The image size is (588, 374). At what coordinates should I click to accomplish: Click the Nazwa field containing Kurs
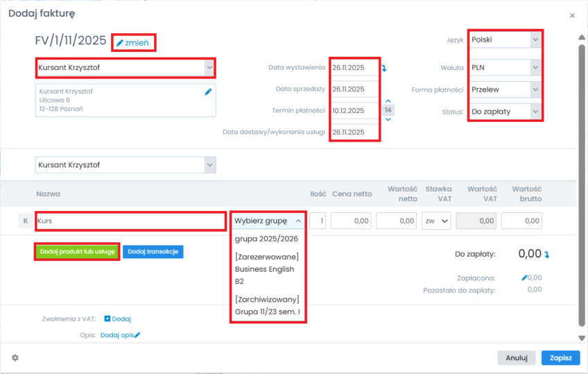click(x=130, y=221)
